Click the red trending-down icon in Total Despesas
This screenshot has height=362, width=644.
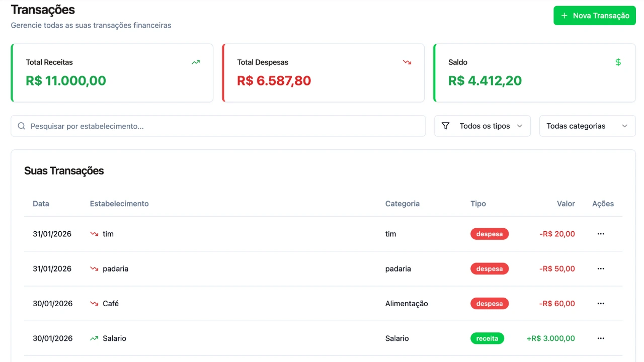[x=407, y=62]
